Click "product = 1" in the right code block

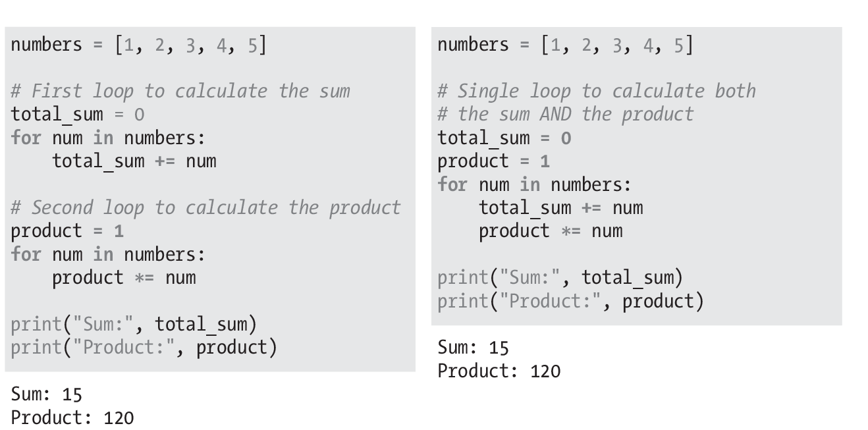click(x=494, y=161)
